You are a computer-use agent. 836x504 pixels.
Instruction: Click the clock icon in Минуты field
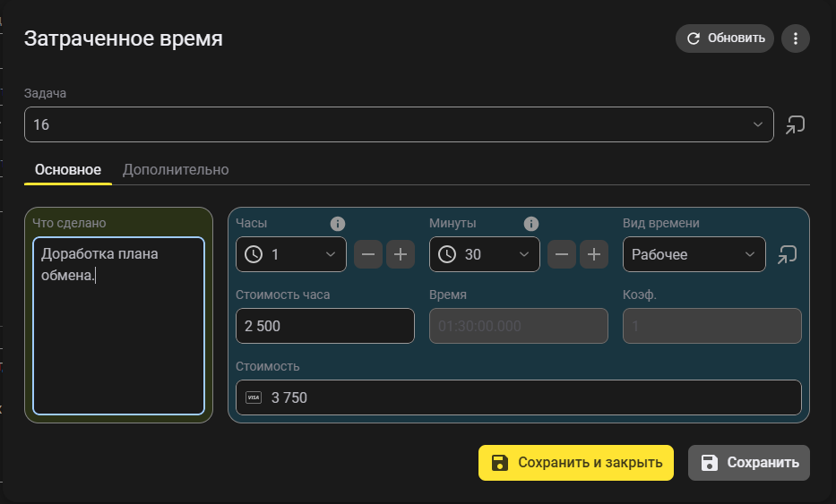[x=448, y=255]
